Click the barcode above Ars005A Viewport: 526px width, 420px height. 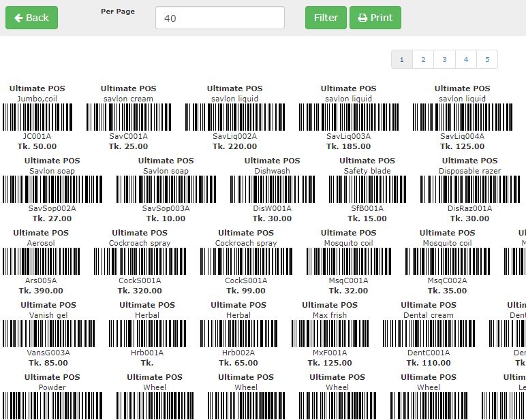(41, 261)
